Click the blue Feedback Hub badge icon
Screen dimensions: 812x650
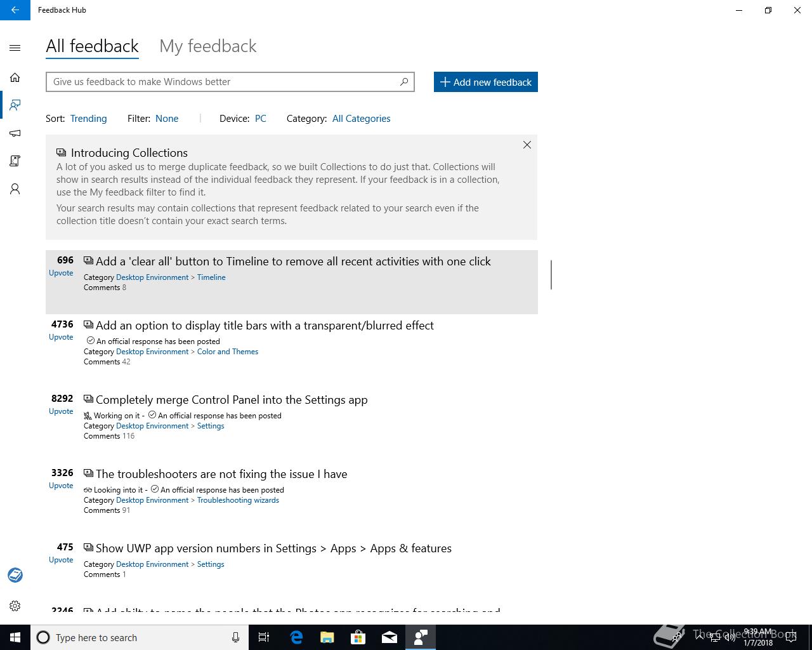coord(15,575)
